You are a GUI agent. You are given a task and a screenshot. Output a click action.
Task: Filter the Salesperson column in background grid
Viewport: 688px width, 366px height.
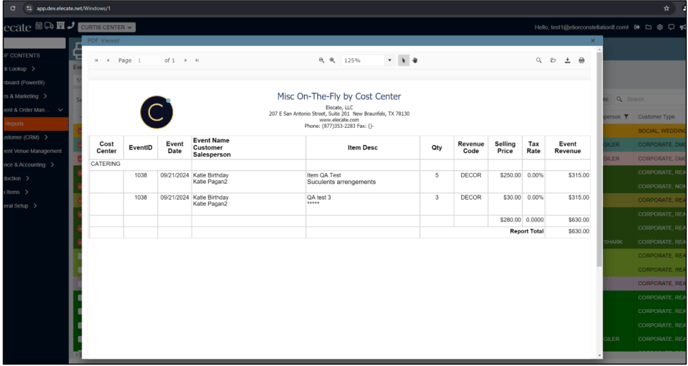(x=626, y=117)
